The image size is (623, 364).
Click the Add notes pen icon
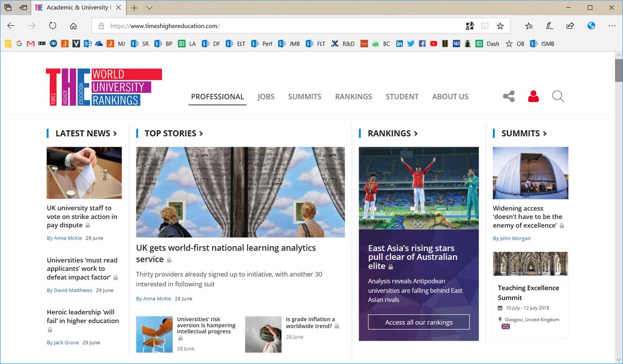549,26
